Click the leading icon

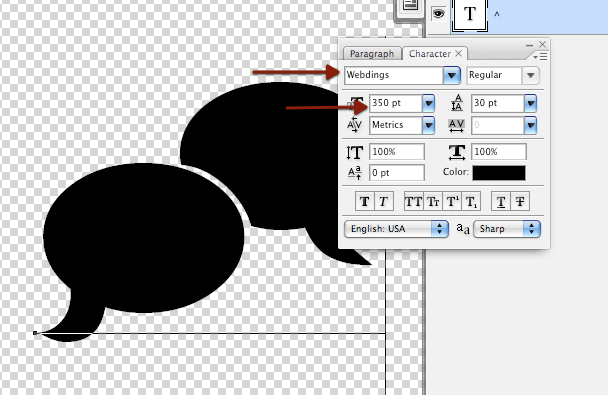(457, 103)
